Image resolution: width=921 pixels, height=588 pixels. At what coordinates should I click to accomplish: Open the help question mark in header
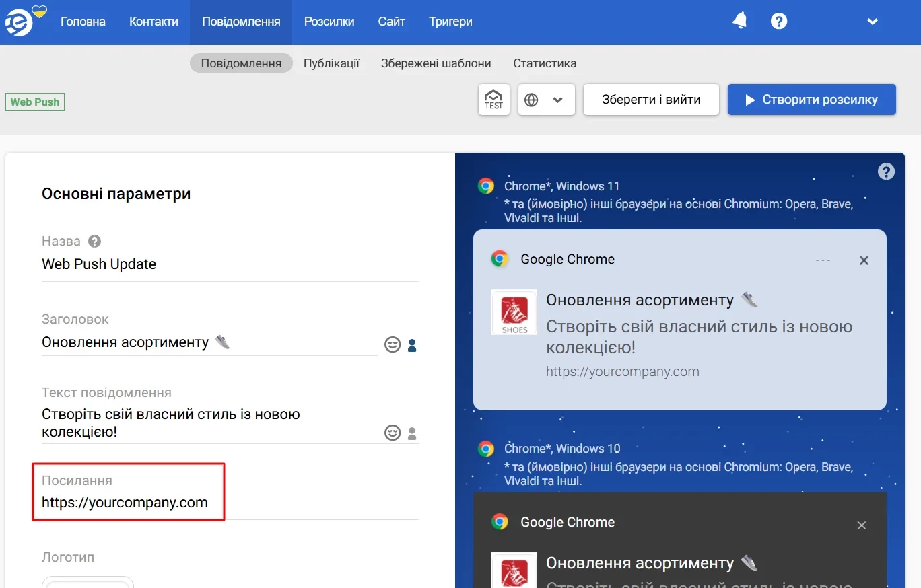coord(779,21)
